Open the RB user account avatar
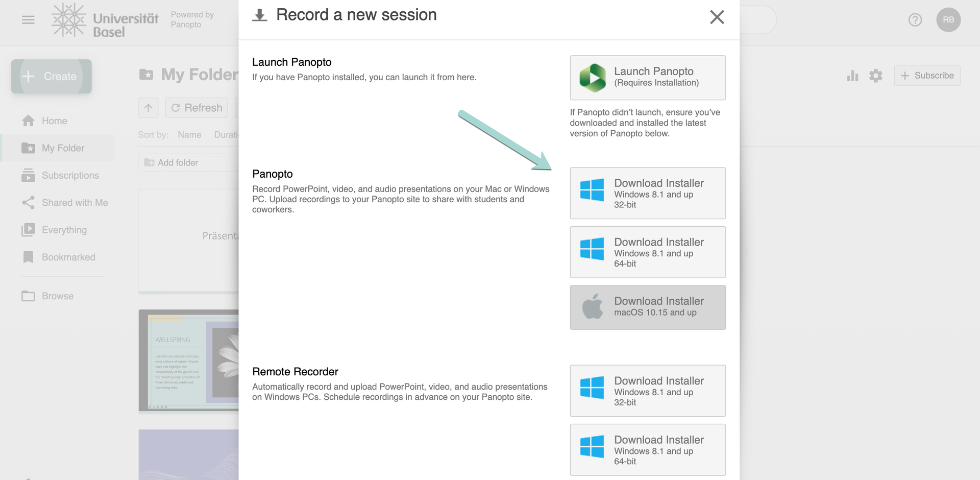This screenshot has width=980, height=480. point(948,20)
